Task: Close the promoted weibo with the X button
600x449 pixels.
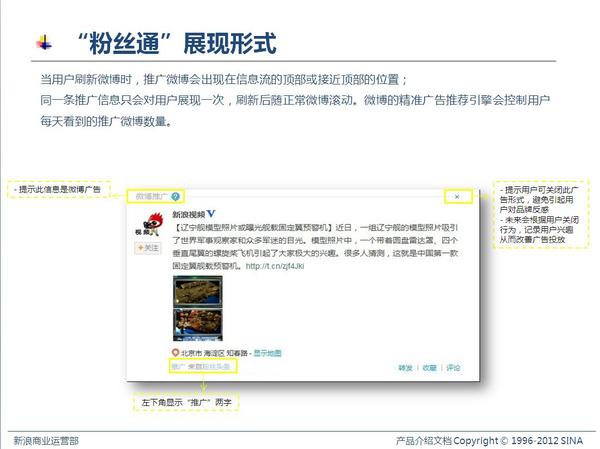Action: [457, 197]
